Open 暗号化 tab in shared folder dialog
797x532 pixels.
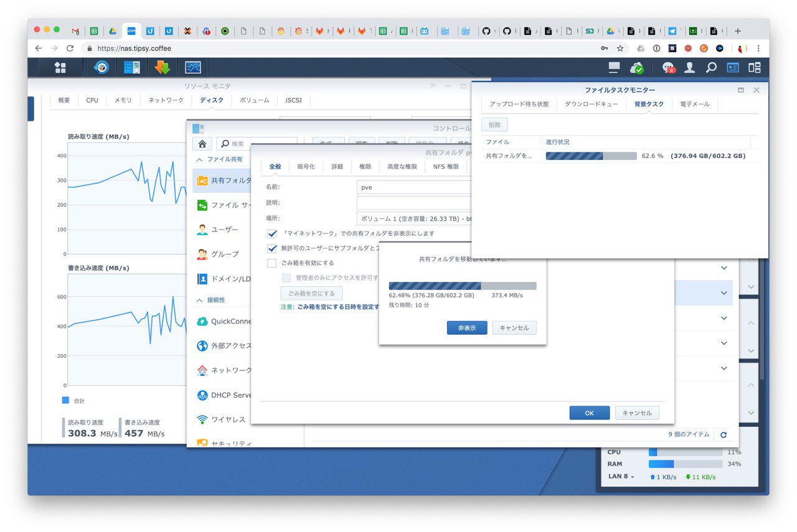click(x=306, y=167)
